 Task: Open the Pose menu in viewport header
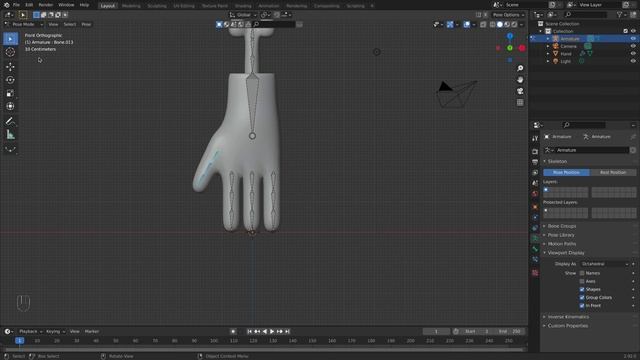[x=86, y=24]
